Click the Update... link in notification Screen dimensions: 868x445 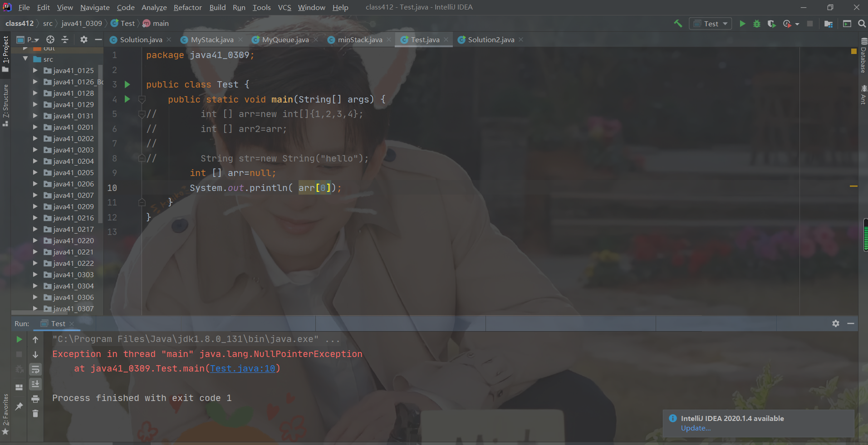click(696, 428)
